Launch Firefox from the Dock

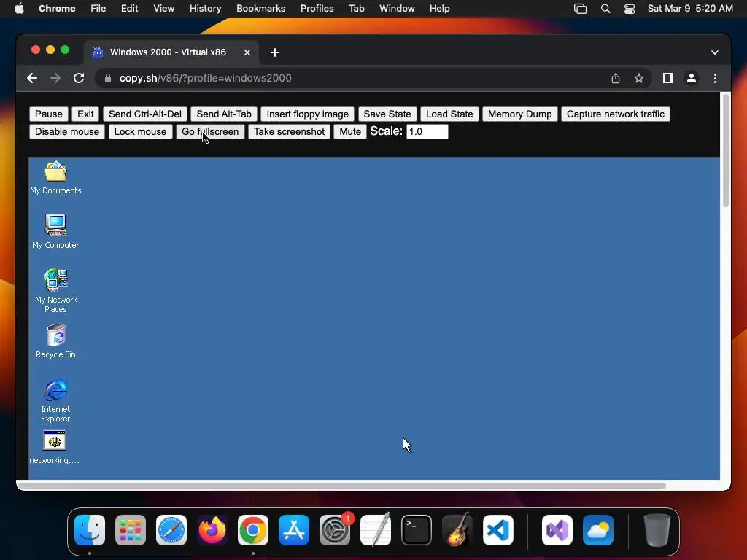(212, 529)
